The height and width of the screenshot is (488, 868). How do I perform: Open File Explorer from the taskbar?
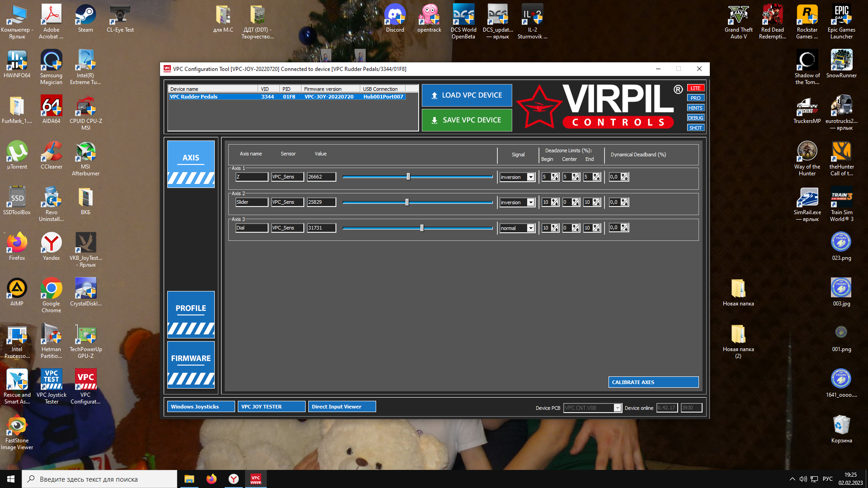coord(189,479)
